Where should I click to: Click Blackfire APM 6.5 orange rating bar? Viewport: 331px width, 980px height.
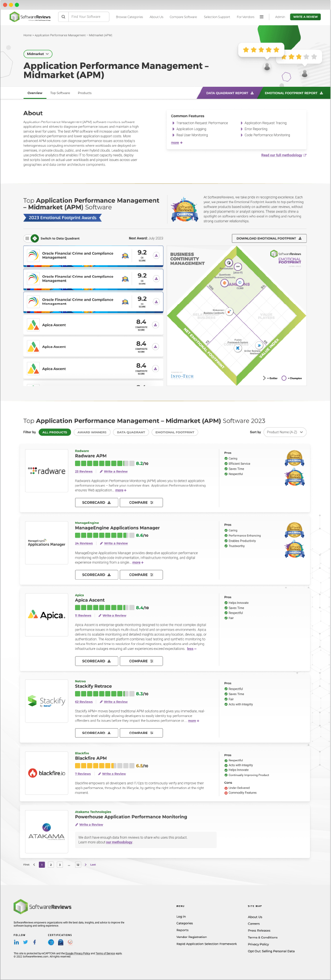[x=105, y=766]
